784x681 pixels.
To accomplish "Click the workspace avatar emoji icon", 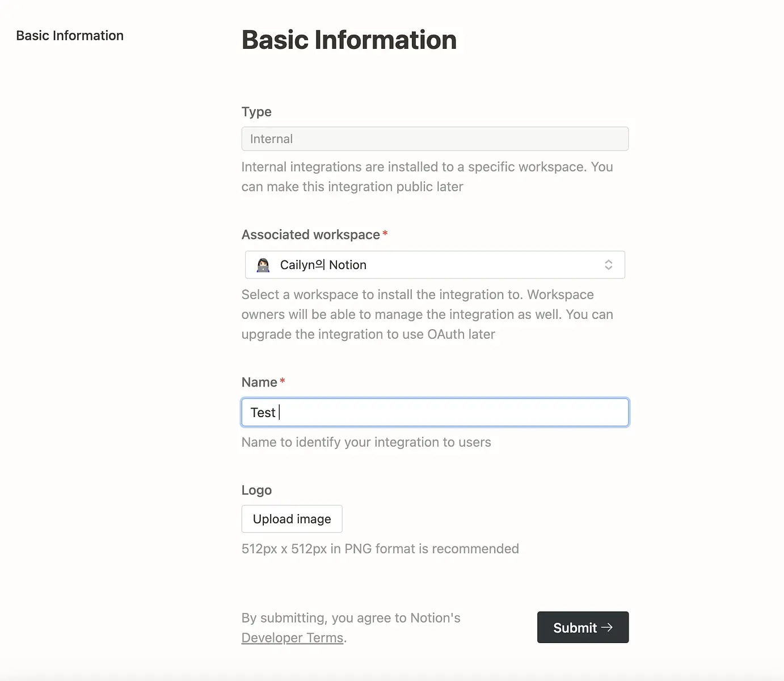I will click(x=263, y=265).
